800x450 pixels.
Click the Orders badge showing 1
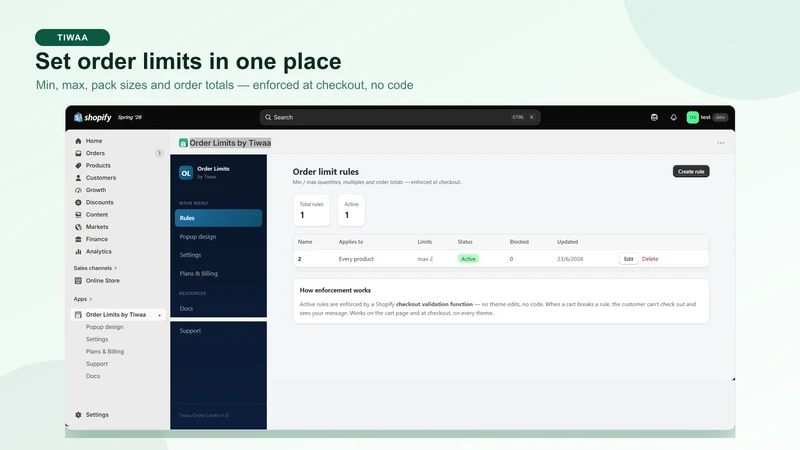point(159,153)
